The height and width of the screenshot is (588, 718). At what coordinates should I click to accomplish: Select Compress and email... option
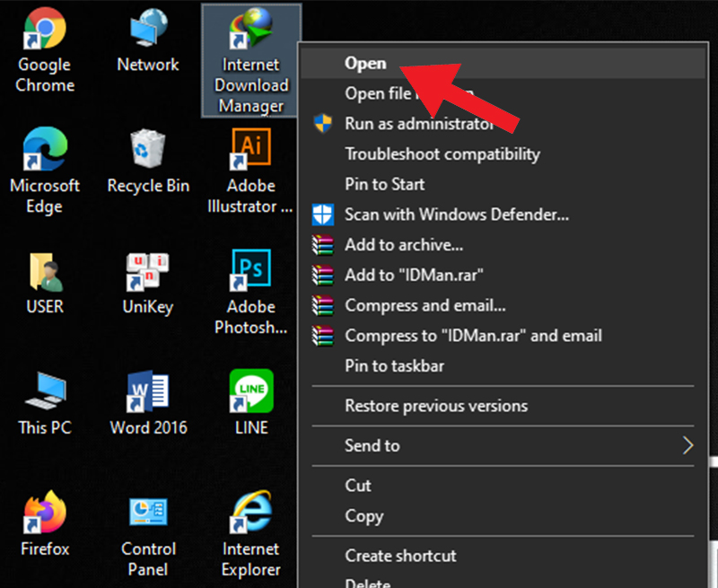click(x=503, y=305)
